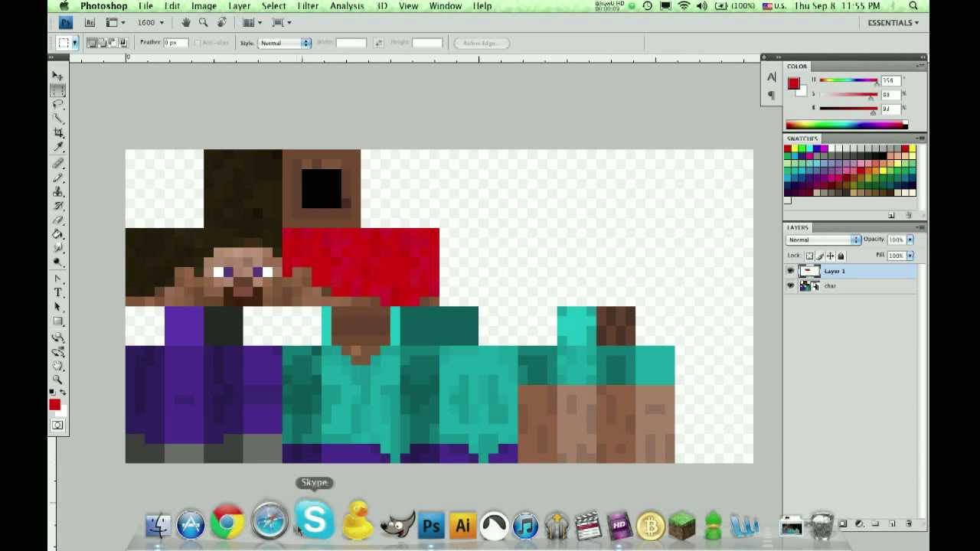Delete swatch using trash icon
This screenshot has height=551, width=980.
pyautogui.click(x=909, y=216)
